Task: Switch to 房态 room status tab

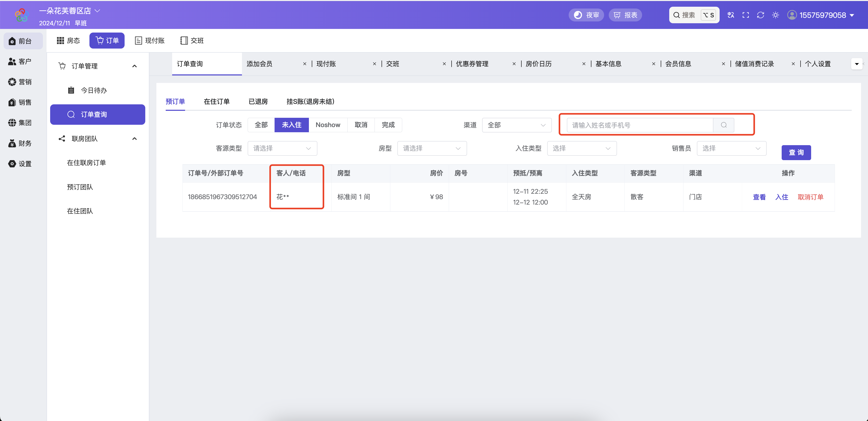Action: coord(68,40)
